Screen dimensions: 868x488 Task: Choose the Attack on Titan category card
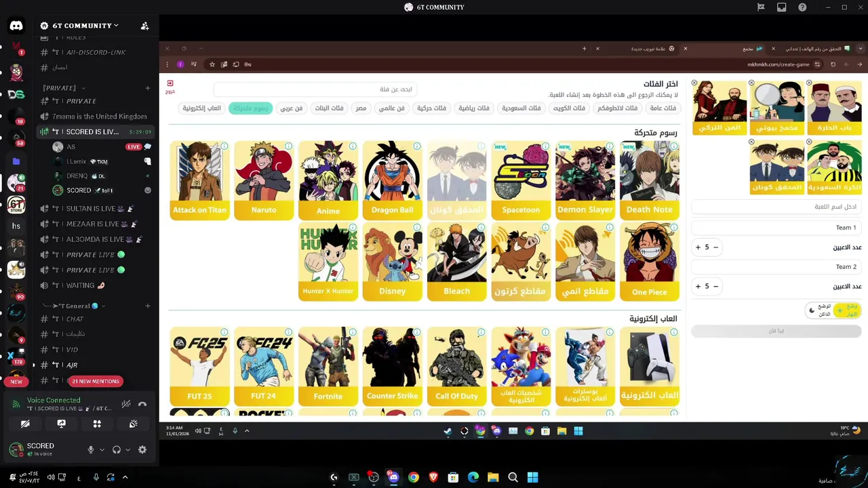coord(199,180)
